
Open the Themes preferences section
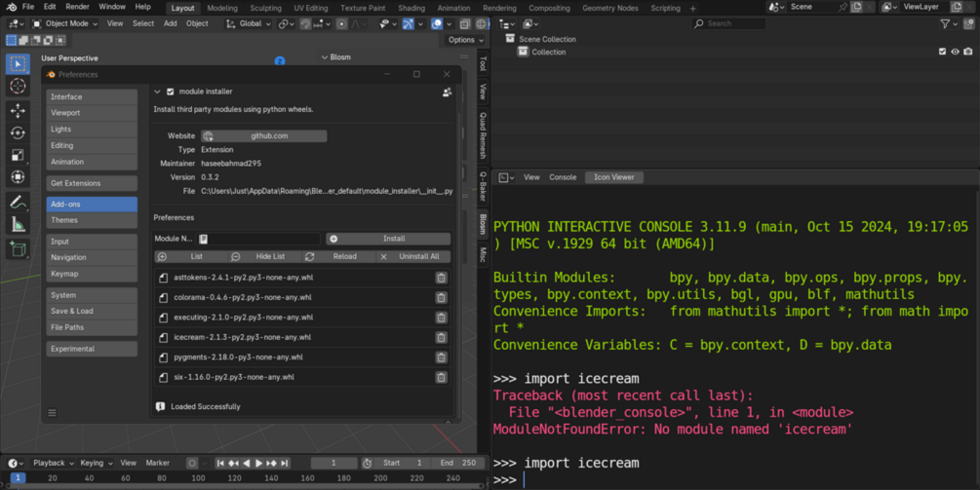tap(92, 220)
